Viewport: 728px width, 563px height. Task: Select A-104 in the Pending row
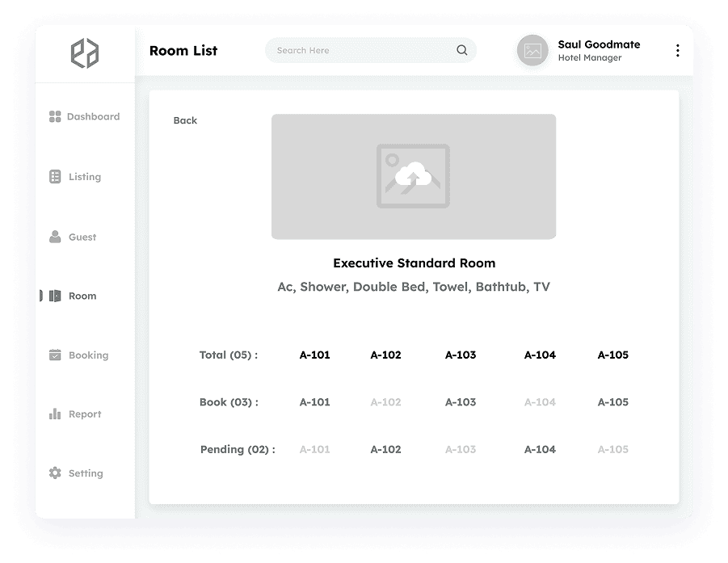tap(539, 449)
